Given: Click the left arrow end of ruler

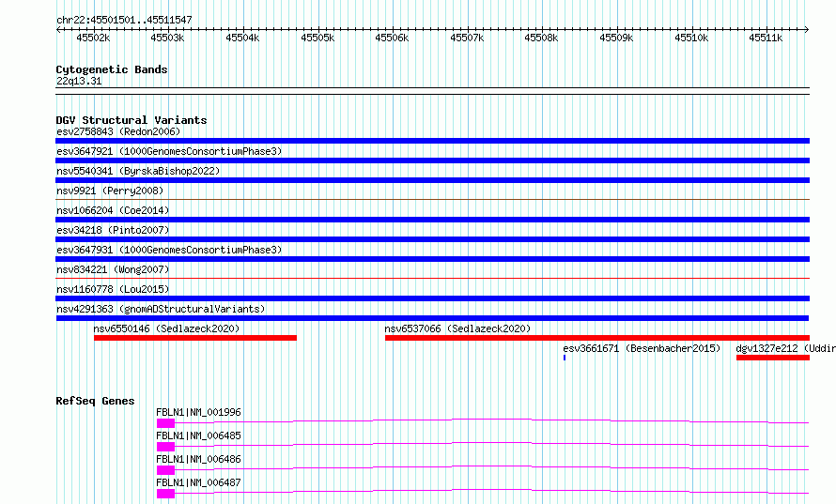Looking at the screenshot, I should [58, 29].
